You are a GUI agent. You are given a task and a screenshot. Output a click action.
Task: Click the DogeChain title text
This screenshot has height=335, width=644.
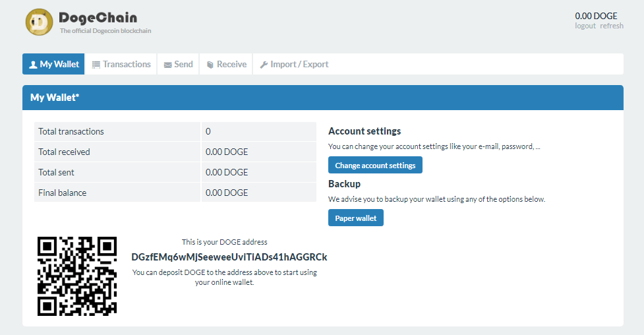pyautogui.click(x=98, y=17)
